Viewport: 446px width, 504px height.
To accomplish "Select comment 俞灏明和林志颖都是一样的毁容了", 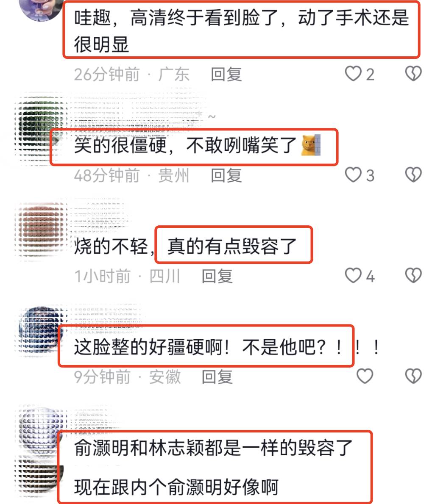I will tap(213, 448).
